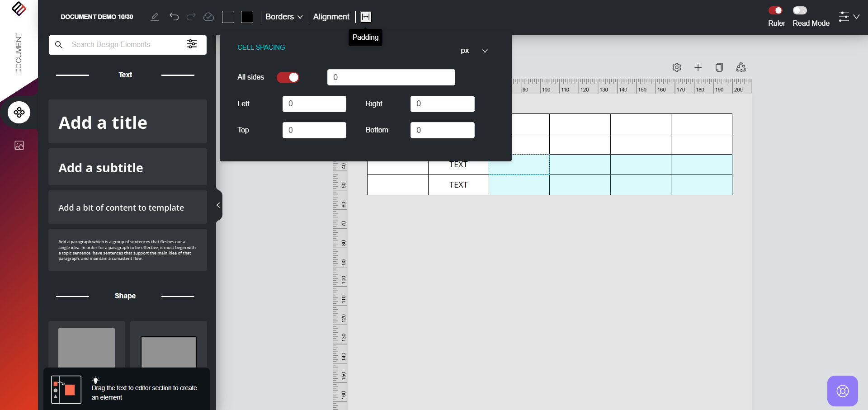Click the Add a subtitle element
The image size is (868, 410).
(x=127, y=167)
